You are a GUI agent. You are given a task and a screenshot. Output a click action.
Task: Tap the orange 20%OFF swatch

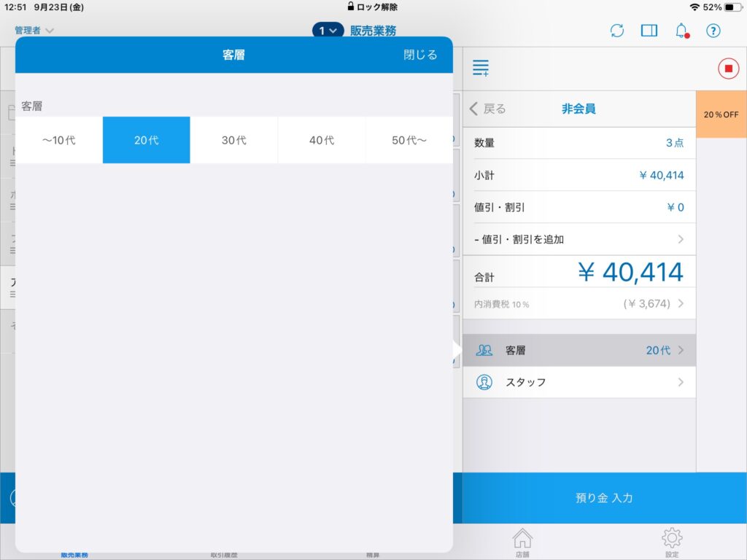pos(721,114)
